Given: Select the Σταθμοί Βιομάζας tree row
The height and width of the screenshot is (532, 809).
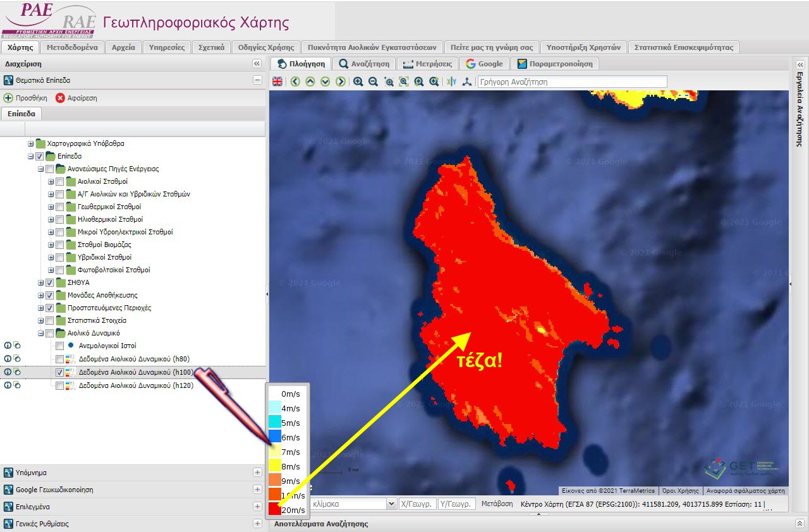Looking at the screenshot, I should click(x=104, y=245).
